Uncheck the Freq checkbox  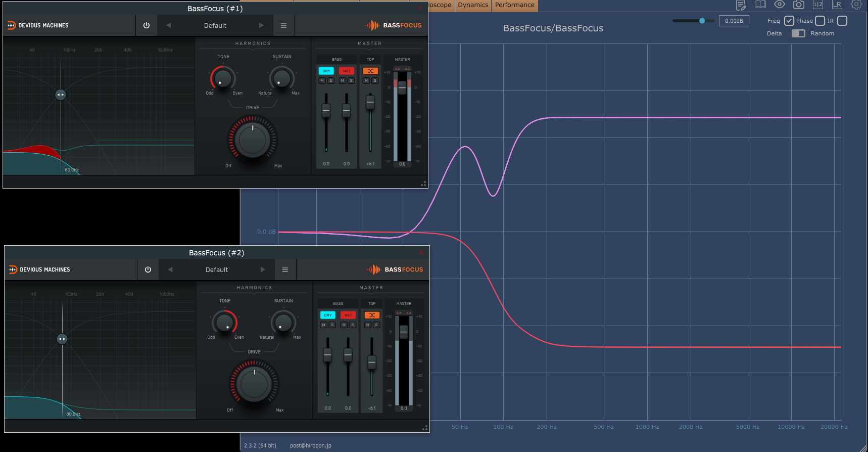789,21
